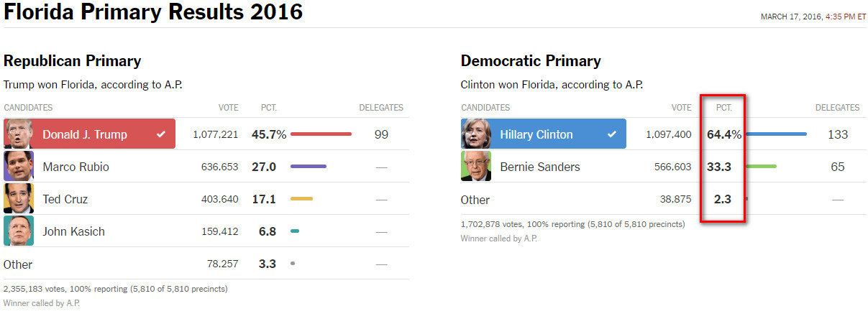Screen dimensions: 868x319
Task: Click Hillary Clinton's portrait thumbnail
Action: (x=476, y=134)
